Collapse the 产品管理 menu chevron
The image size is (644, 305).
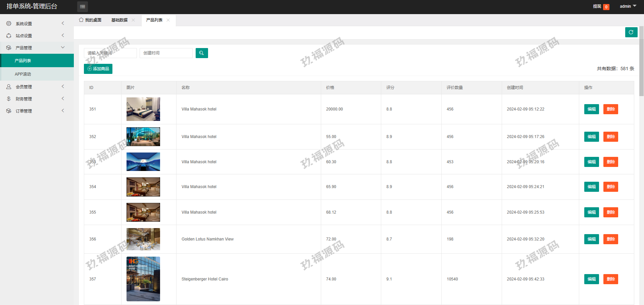[63, 48]
